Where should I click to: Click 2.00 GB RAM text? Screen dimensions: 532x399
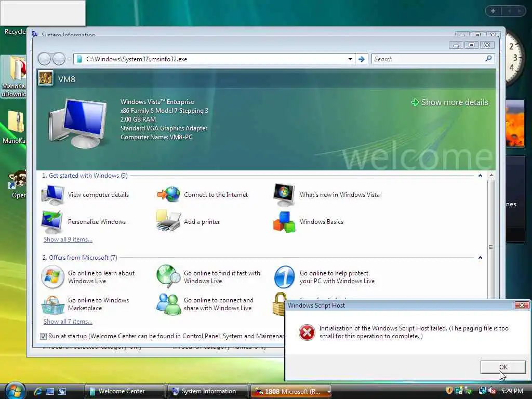pos(138,119)
